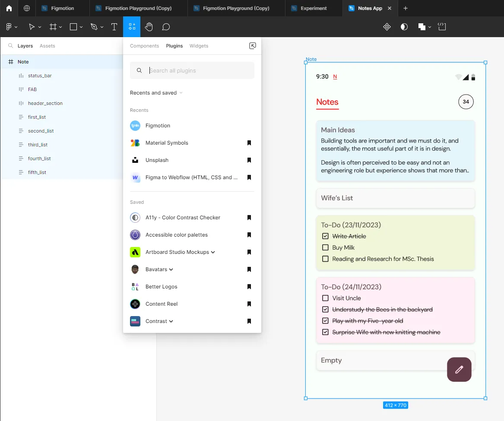Viewport: 504px width, 421px height.
Task: Activate the Hand tool
Action: (x=149, y=27)
